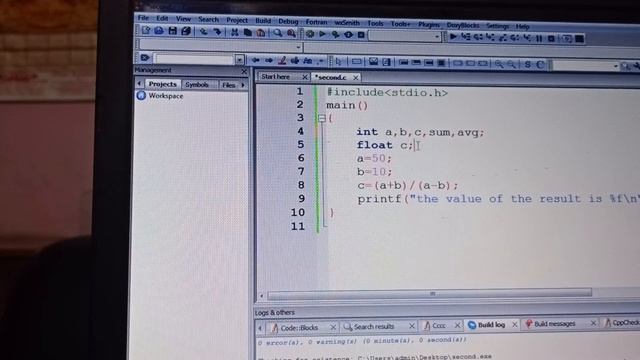Abort the build with the stop icon
The image size is (640, 360).
[361, 35]
